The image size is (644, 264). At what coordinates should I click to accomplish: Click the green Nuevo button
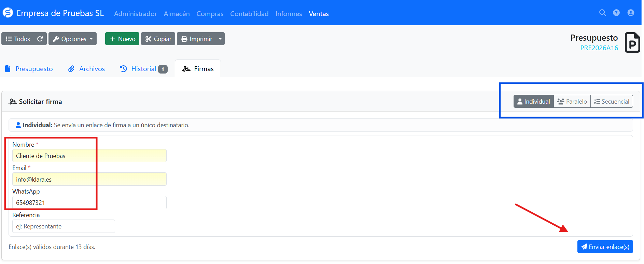point(122,39)
